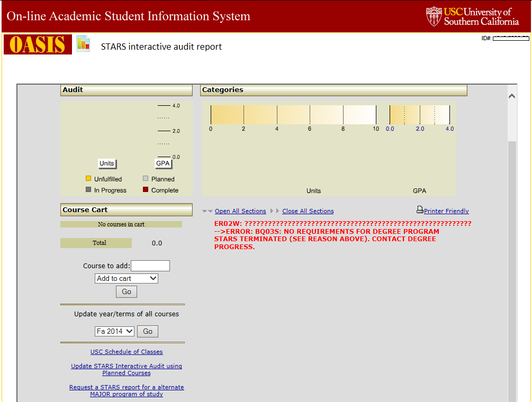Request a STARS report for alternate MAJOR program
The width and height of the screenshot is (532, 402).
pos(127,390)
